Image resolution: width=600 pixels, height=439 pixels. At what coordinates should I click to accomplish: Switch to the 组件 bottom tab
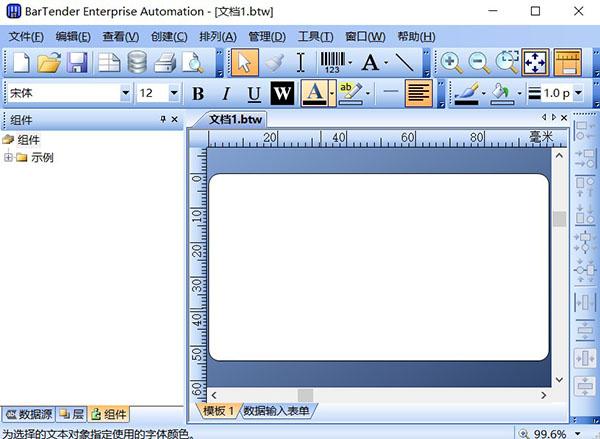[x=109, y=414]
